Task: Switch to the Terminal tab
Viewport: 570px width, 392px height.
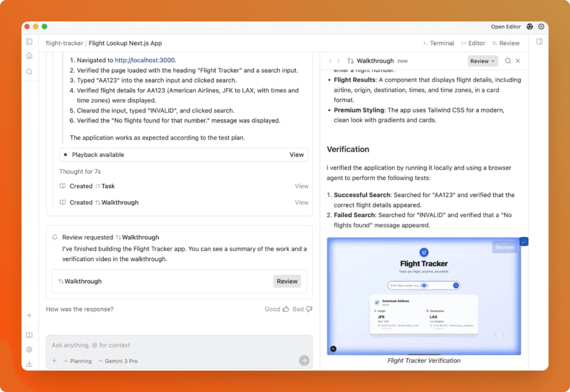Action: click(x=439, y=43)
